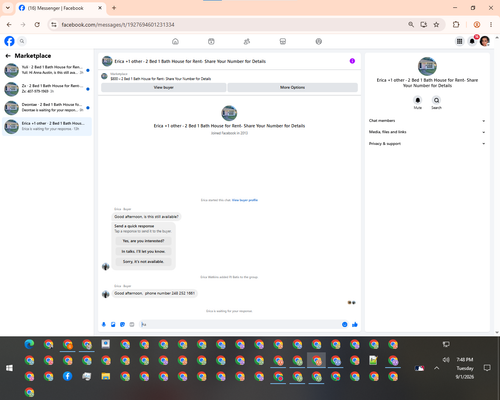
Task: Click the address bar URL
Action: tap(118, 25)
